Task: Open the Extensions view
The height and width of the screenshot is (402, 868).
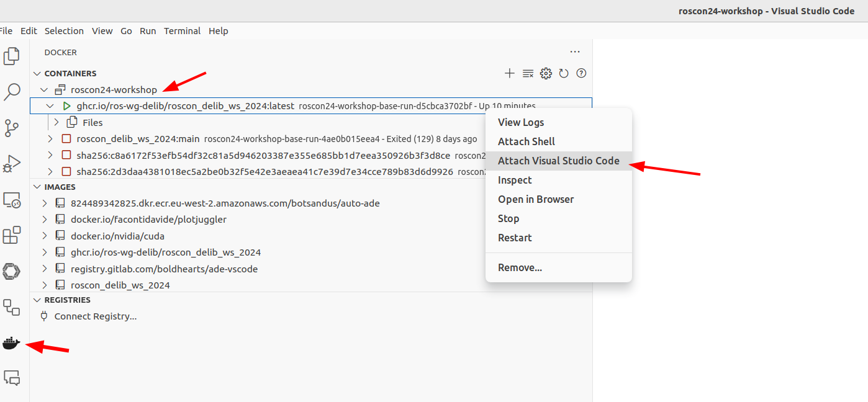Action: click(x=12, y=235)
